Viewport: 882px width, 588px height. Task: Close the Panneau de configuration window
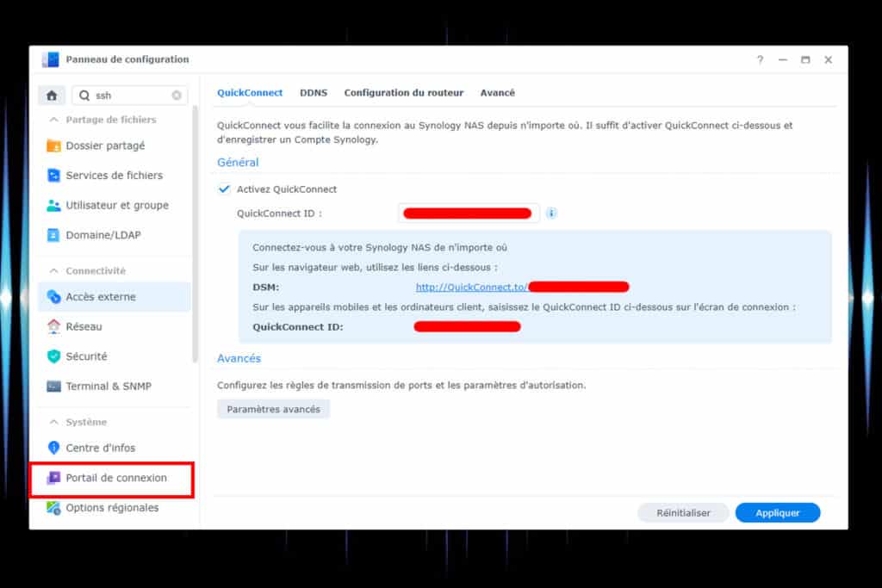tap(828, 59)
